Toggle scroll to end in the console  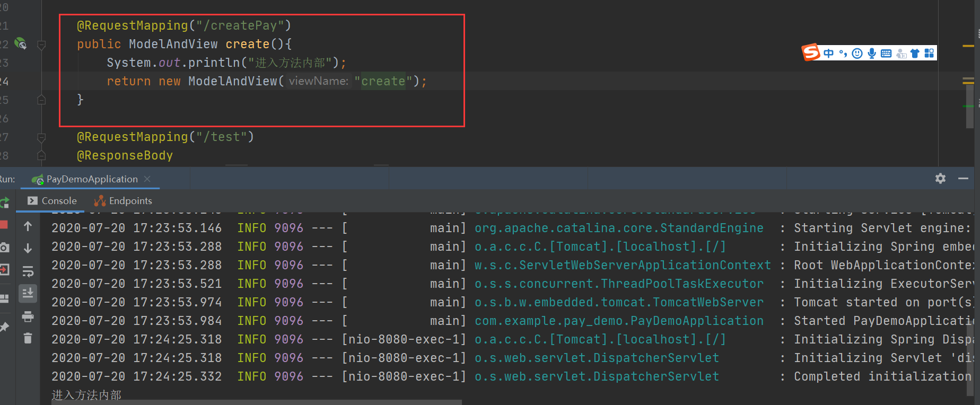pyautogui.click(x=28, y=293)
